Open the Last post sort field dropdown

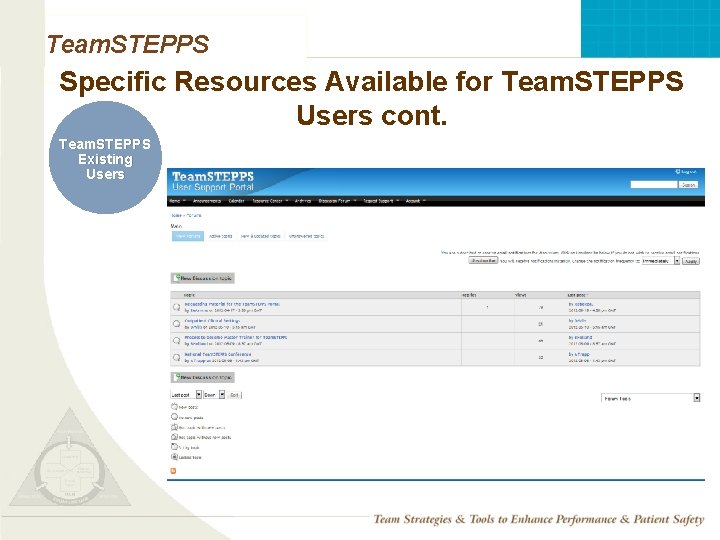click(186, 395)
